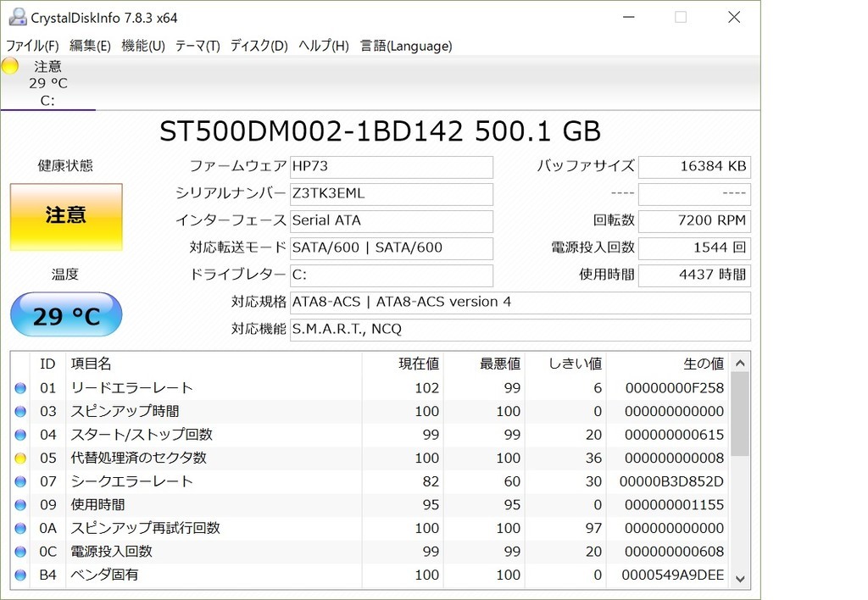The image size is (868, 600).
Task: Click the transfer mode field SATA/600 | SATA/600
Action: tap(392, 248)
